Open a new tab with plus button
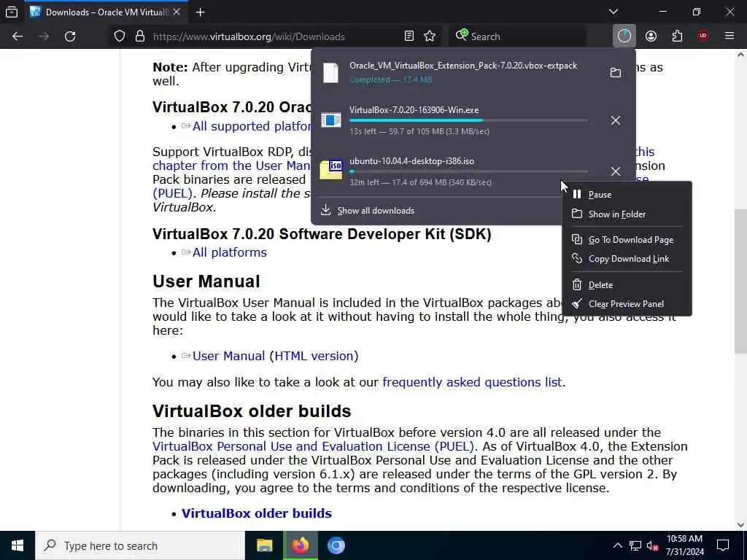Screen dimensions: 747x560 201,12
